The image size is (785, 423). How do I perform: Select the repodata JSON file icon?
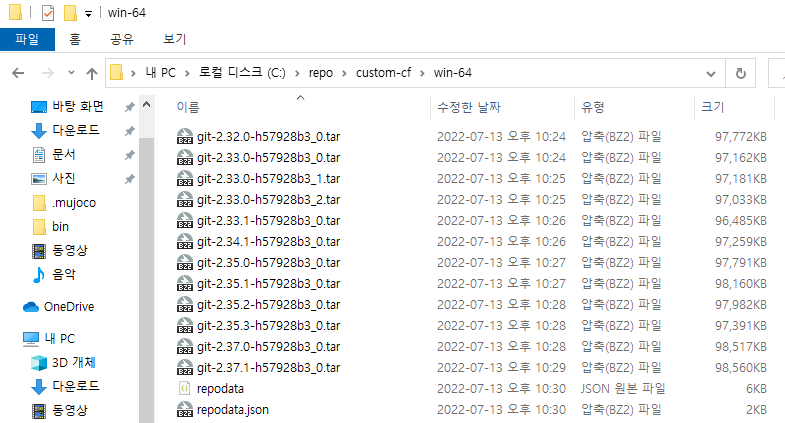(185, 388)
